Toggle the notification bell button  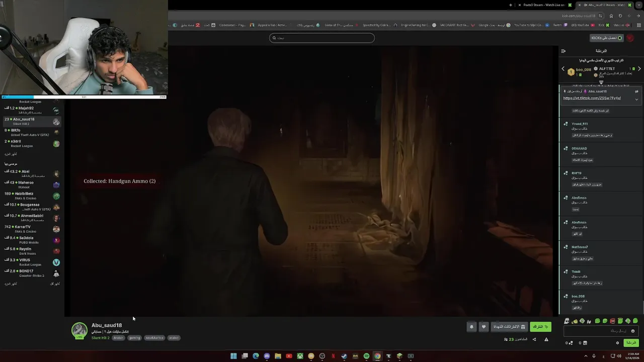pos(471,327)
